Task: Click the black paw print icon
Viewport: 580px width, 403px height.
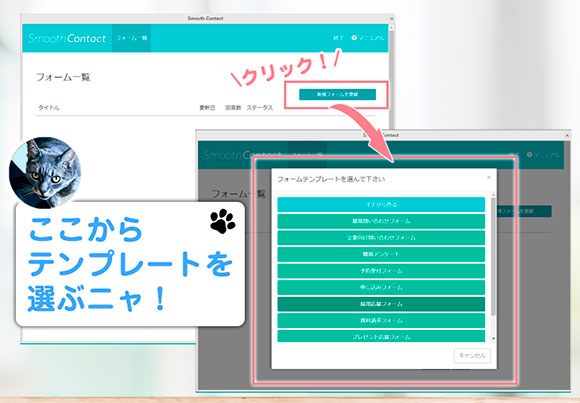Action: point(223,221)
